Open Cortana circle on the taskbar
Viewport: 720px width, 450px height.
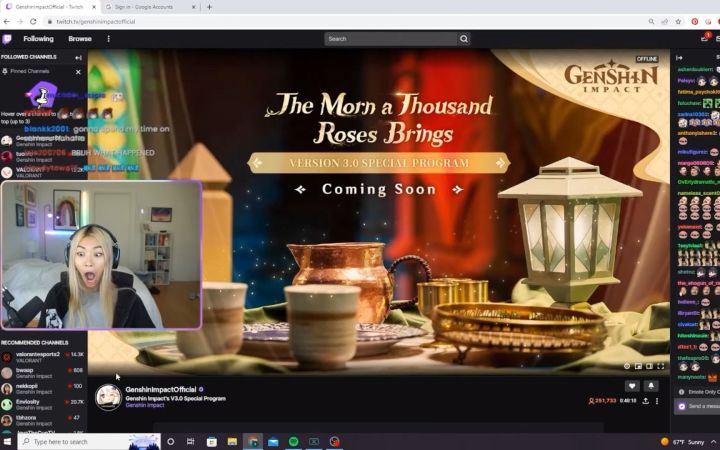(171, 442)
